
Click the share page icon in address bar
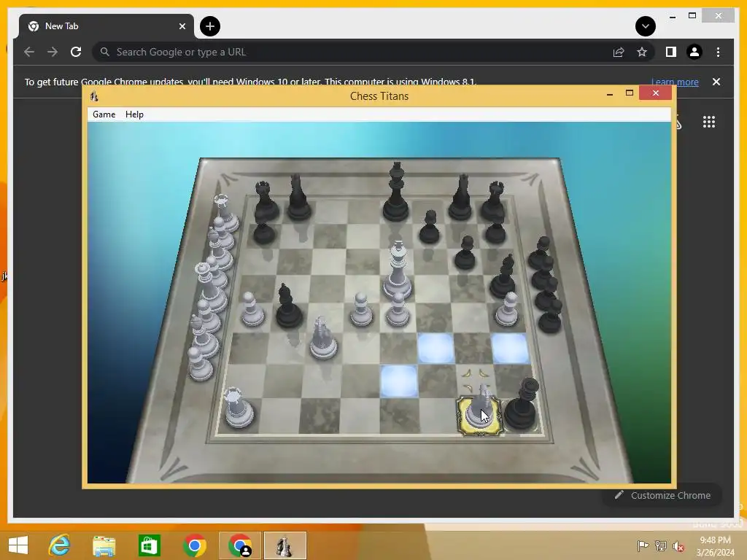pos(619,52)
